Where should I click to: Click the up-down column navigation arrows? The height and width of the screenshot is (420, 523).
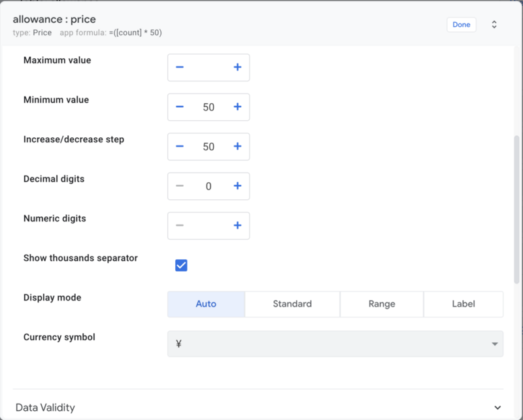tap(494, 25)
